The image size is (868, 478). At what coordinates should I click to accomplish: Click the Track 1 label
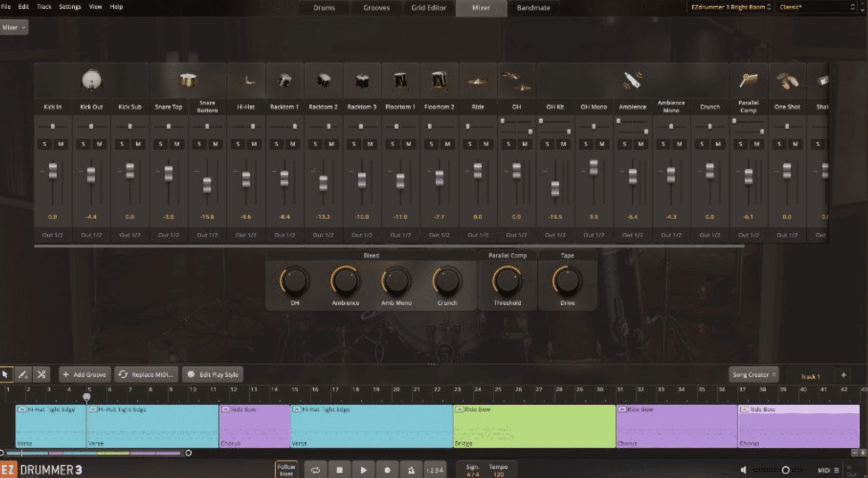pos(810,376)
